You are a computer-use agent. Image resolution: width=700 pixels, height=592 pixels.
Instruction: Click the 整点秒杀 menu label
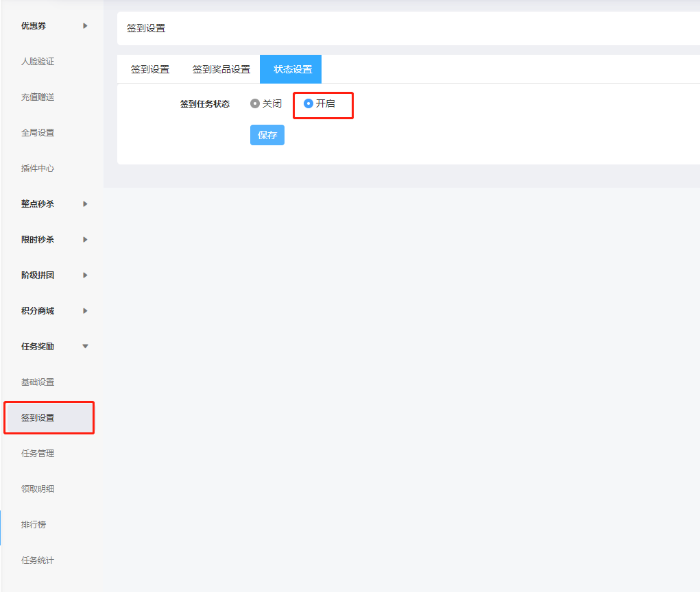tap(38, 204)
